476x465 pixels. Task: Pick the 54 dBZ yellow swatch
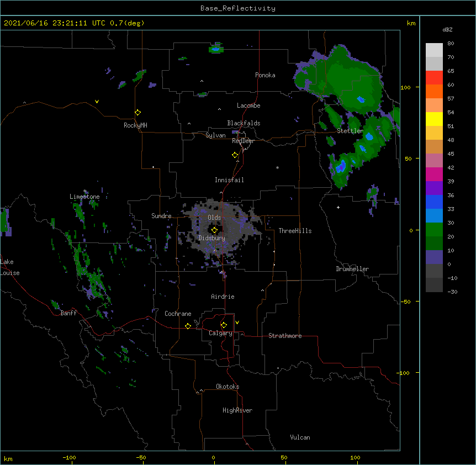434,119
